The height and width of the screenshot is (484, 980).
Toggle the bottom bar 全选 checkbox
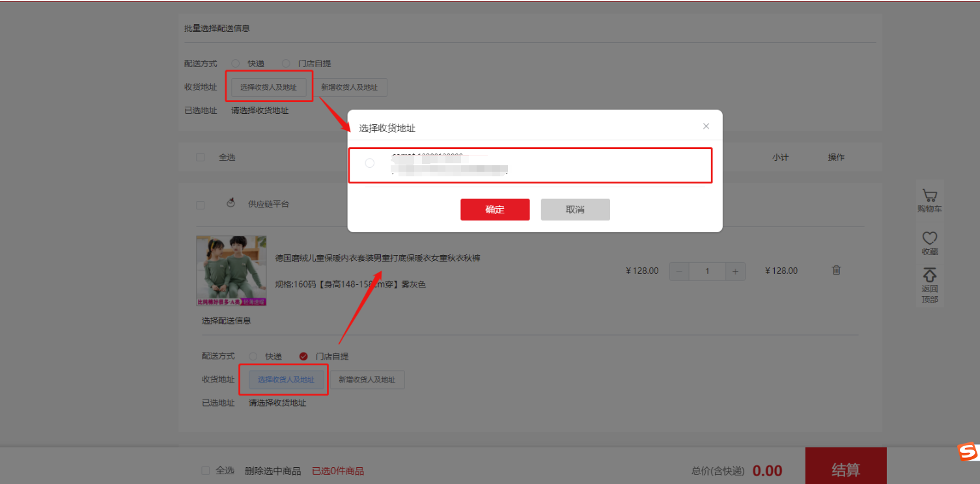205,470
